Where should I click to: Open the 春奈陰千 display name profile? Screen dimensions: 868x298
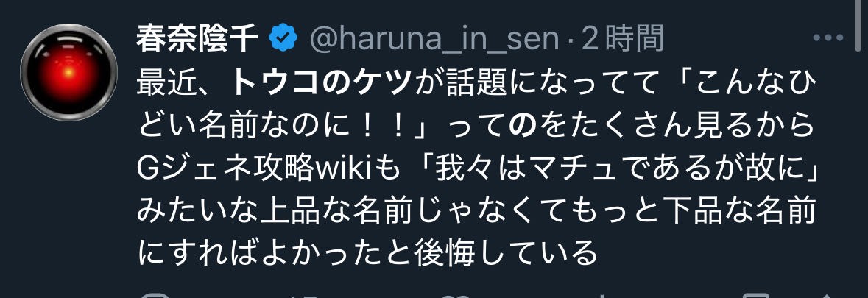(x=197, y=39)
